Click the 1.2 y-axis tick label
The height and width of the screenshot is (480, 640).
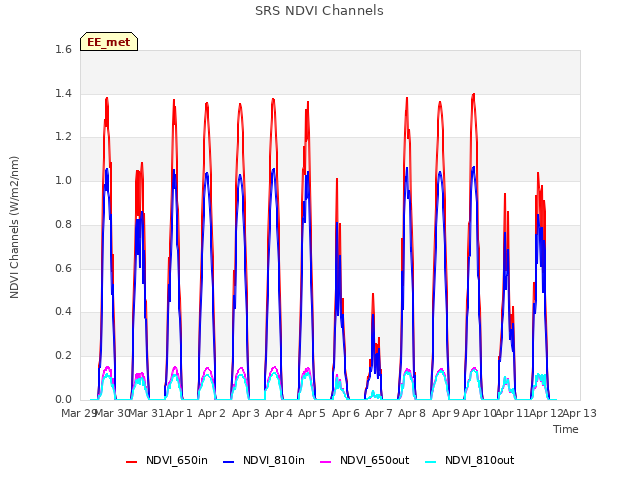tap(63, 137)
